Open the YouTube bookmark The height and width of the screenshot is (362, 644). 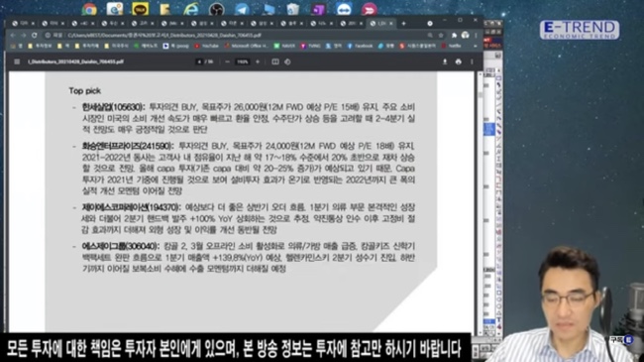[207, 46]
